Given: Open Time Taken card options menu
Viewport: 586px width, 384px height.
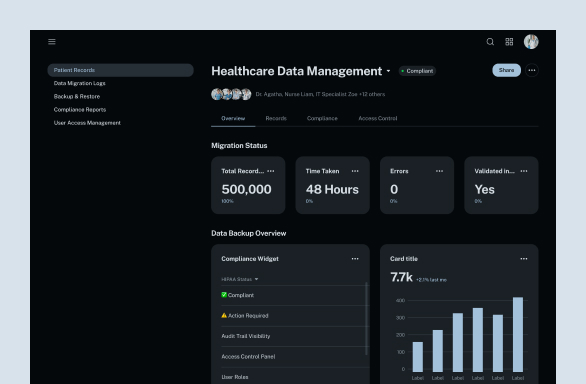Looking at the screenshot, I should (355, 171).
